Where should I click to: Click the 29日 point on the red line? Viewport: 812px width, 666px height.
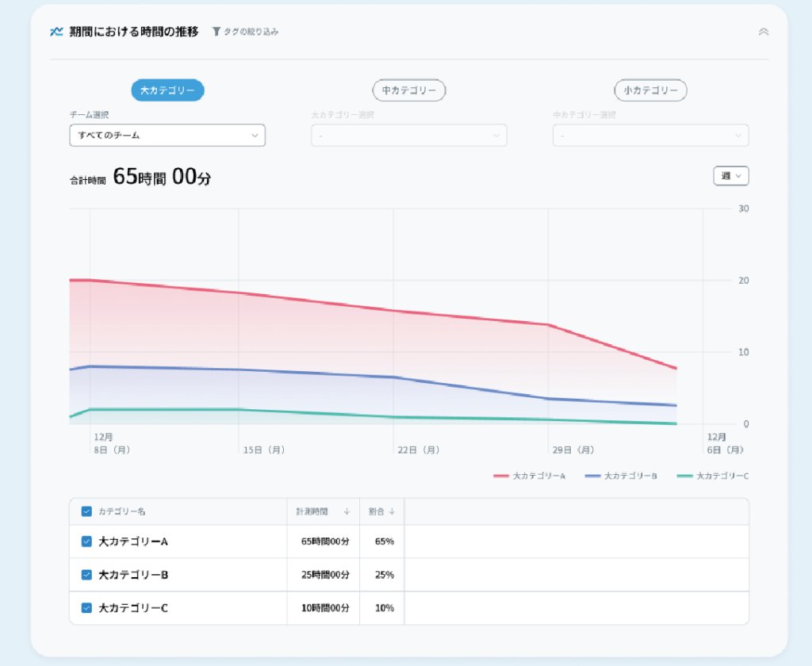coord(548,325)
